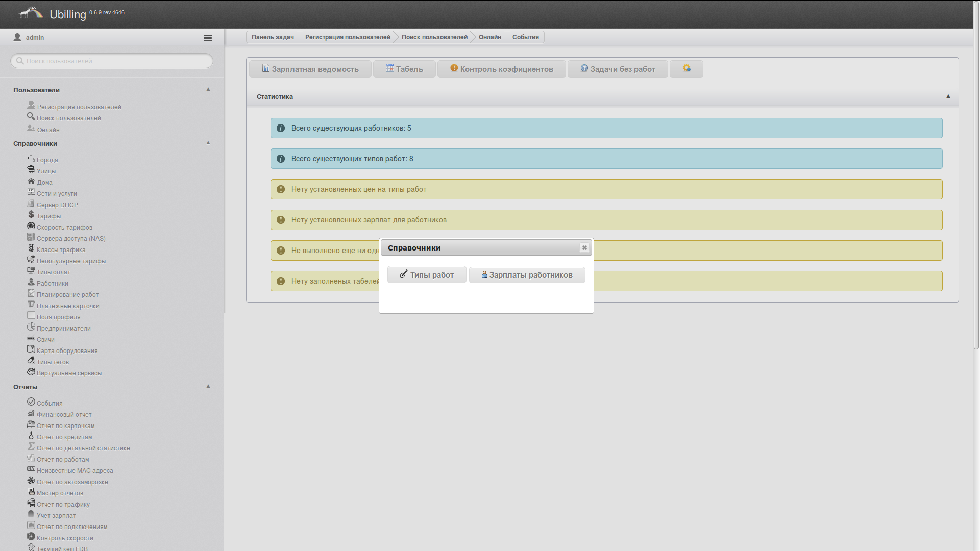The image size is (980, 551).
Task: Click the Города buildings icon
Action: tap(31, 159)
